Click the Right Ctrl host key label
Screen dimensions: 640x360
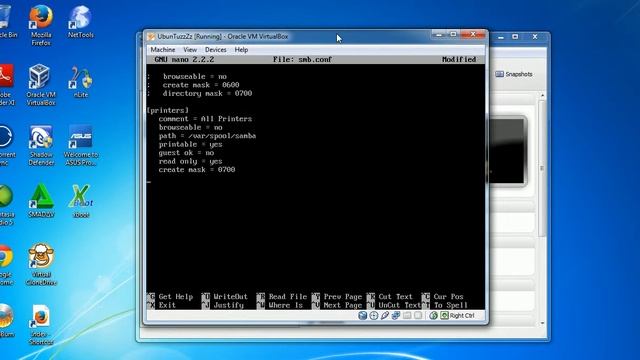[462, 316]
